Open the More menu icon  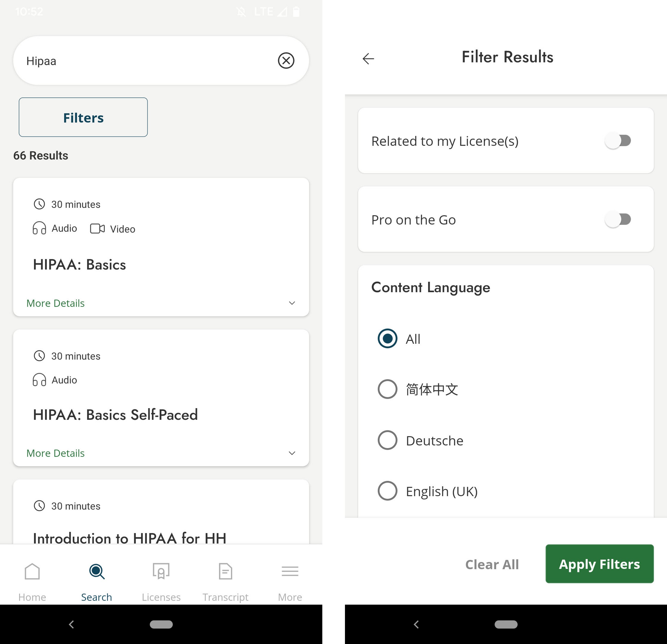(x=290, y=572)
